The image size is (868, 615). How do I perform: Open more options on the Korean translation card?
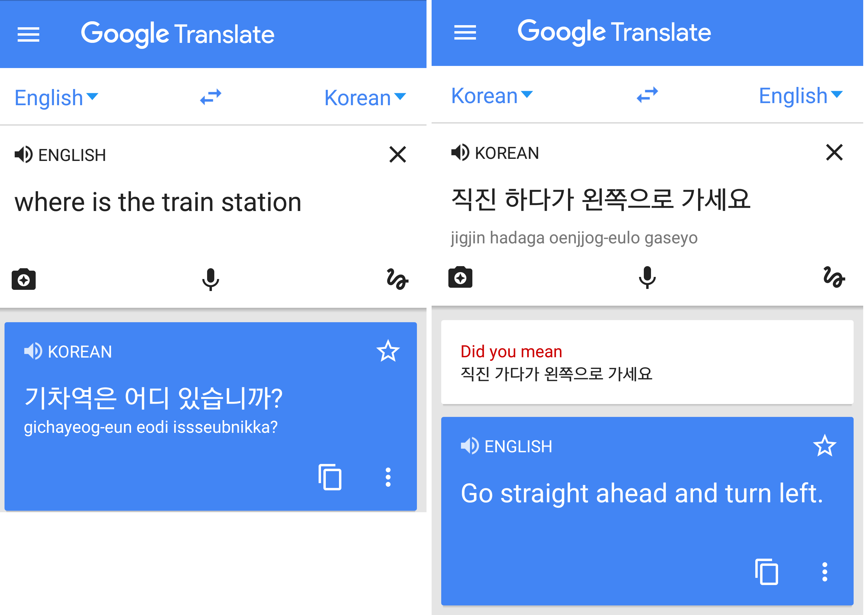(388, 477)
